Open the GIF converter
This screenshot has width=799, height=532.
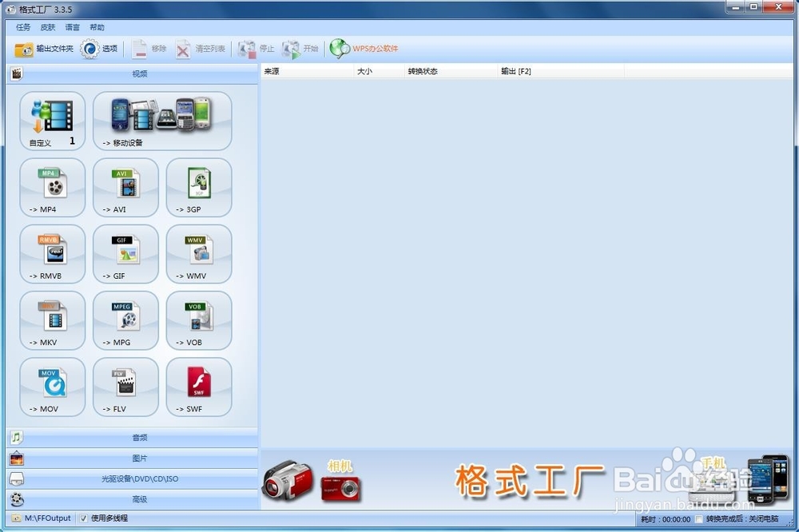pyautogui.click(x=125, y=254)
